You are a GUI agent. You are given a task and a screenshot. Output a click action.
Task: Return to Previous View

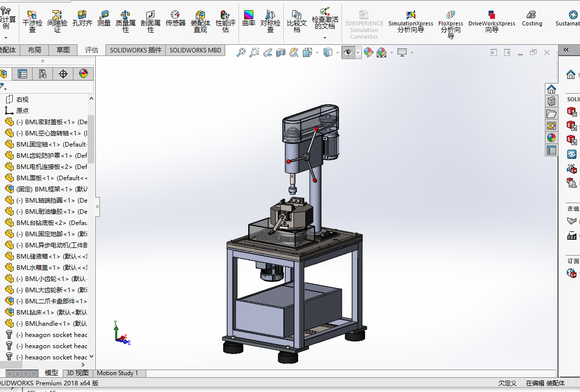click(268, 52)
